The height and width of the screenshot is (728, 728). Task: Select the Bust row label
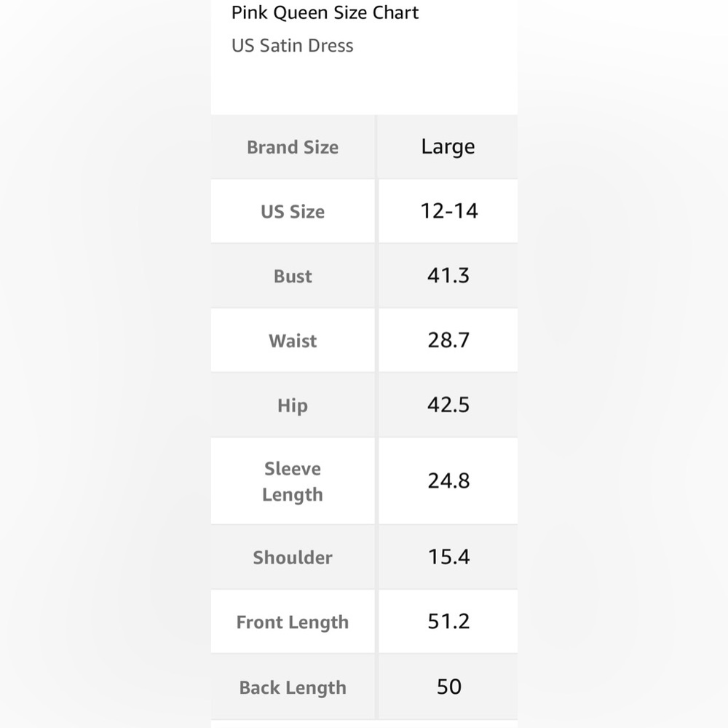293,276
